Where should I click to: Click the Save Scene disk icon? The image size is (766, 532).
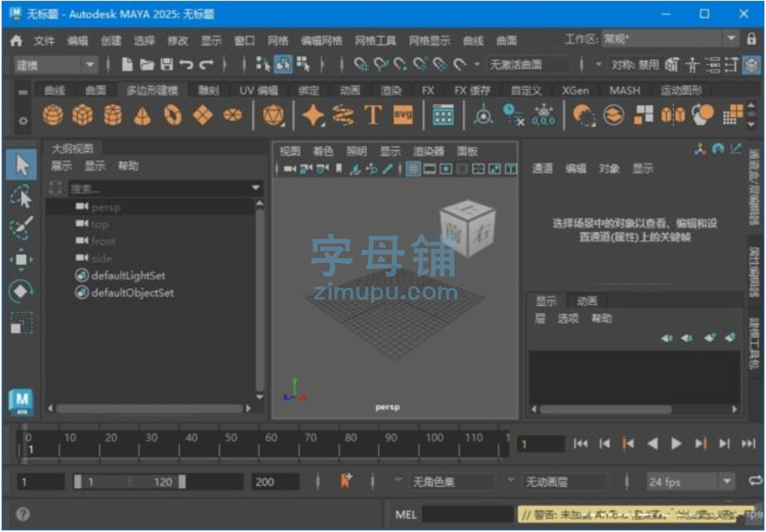[x=167, y=64]
